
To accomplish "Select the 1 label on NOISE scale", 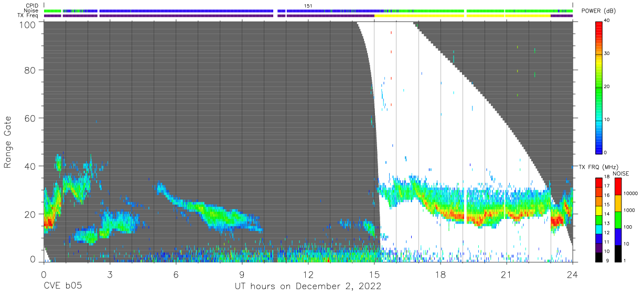I will 626,260.
